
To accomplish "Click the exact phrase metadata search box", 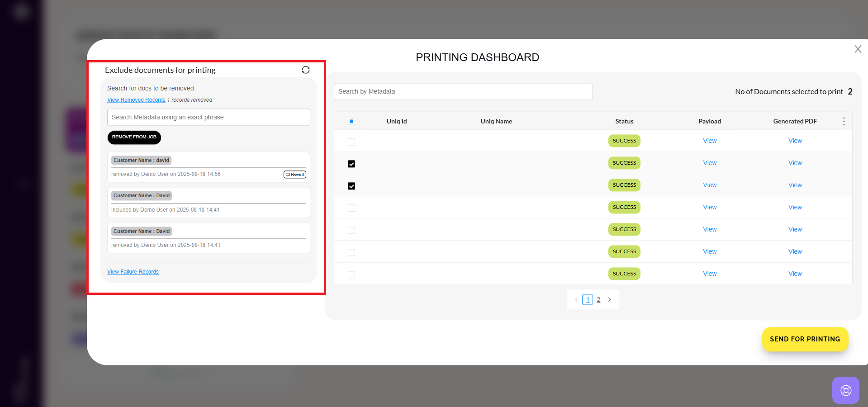I will click(209, 117).
